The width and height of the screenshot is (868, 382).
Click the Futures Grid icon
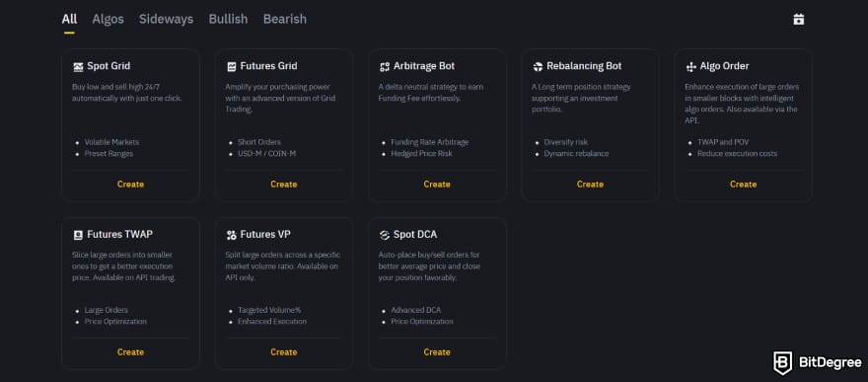click(232, 66)
